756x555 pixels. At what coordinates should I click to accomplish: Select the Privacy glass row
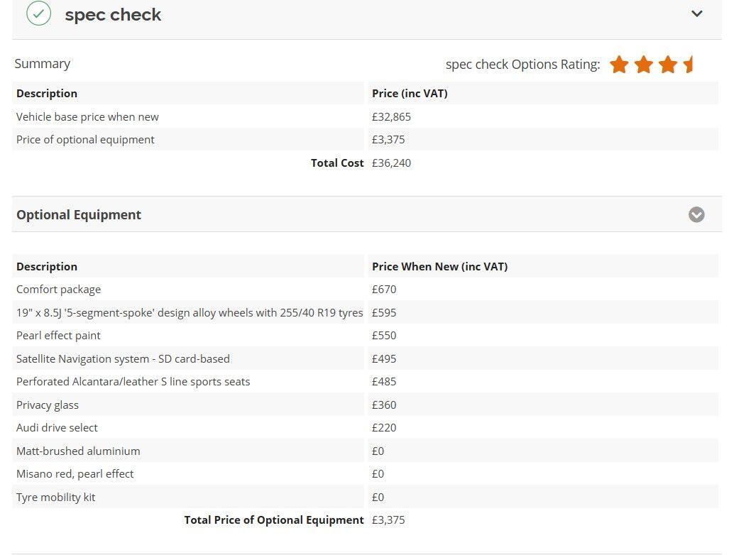365,405
